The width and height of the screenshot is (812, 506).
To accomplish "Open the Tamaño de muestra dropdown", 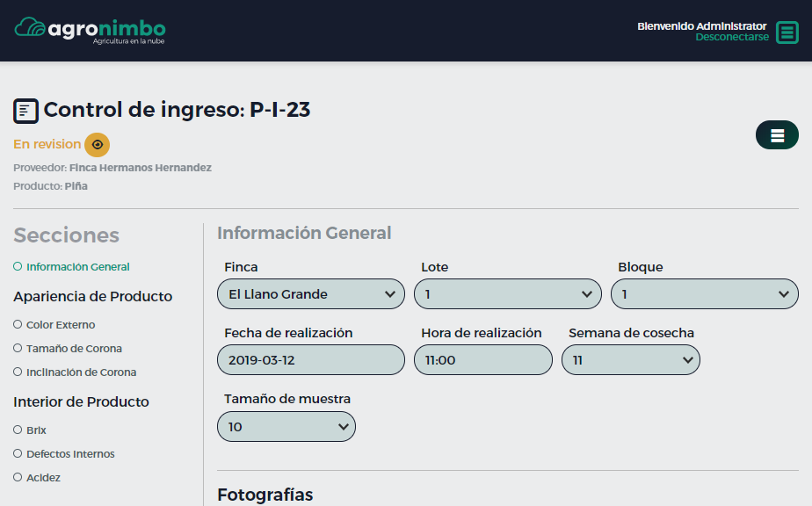I will tap(286, 427).
